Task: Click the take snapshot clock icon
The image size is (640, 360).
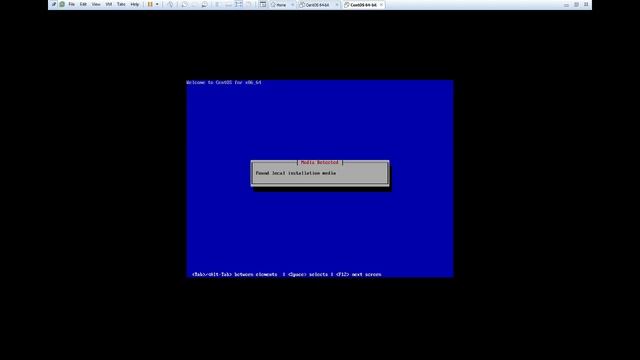Action: tap(185, 4)
